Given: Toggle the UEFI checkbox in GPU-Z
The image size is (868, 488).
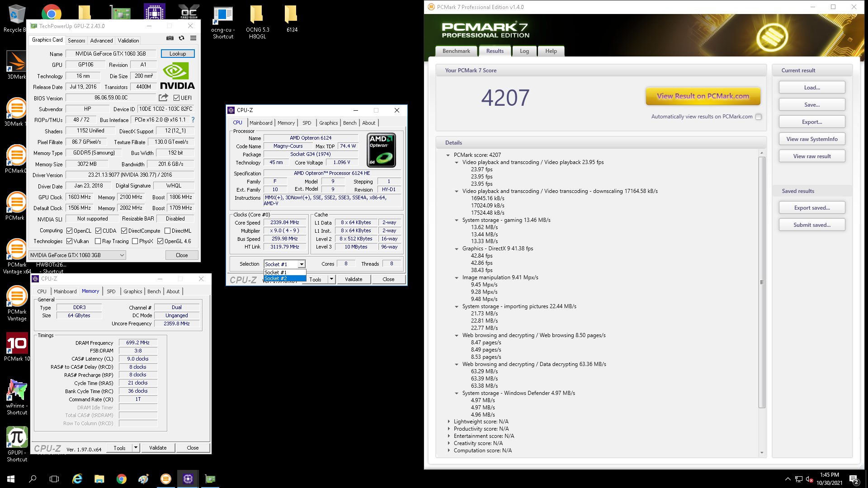Looking at the screenshot, I should point(177,98).
